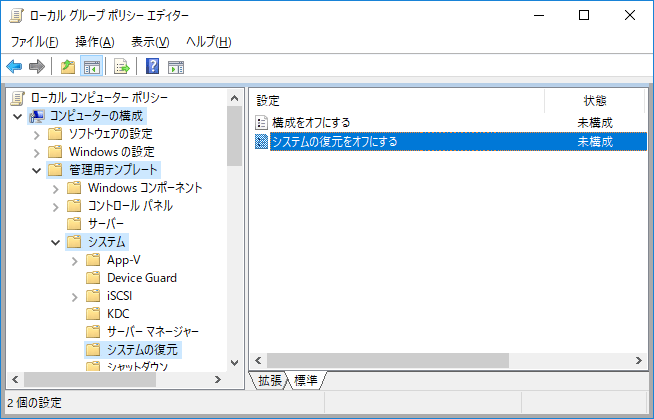Collapse the コンピューターの構成 node

tap(18, 116)
